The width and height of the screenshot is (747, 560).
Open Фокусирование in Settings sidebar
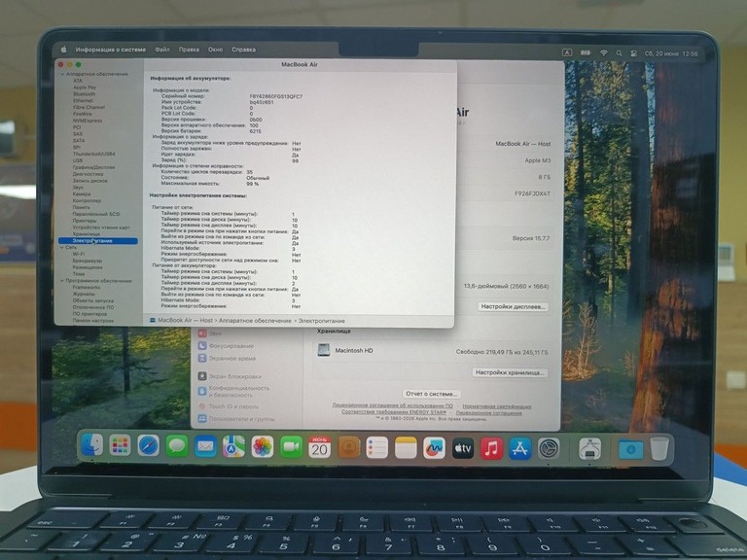click(x=226, y=346)
